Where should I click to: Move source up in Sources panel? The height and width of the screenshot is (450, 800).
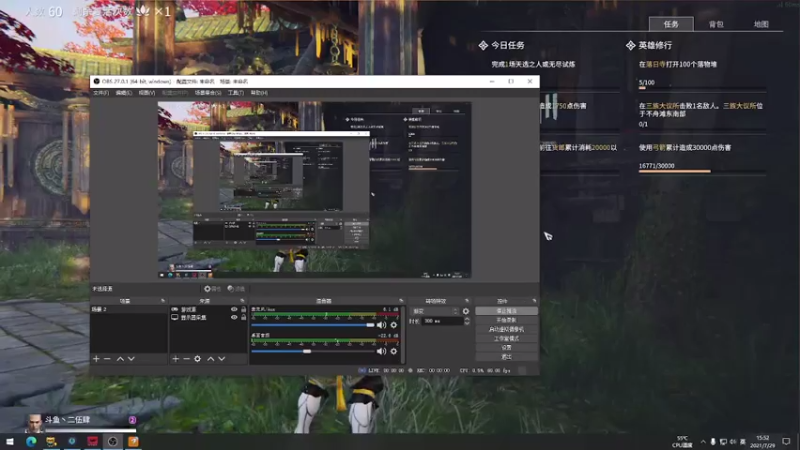[x=211, y=359]
